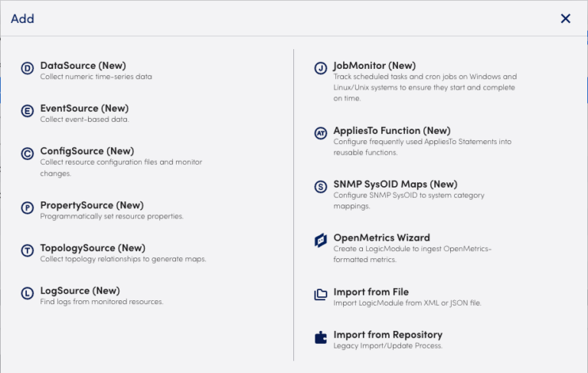The height and width of the screenshot is (373, 588).
Task: Click the ConfigSource circled C icon
Action: click(28, 154)
